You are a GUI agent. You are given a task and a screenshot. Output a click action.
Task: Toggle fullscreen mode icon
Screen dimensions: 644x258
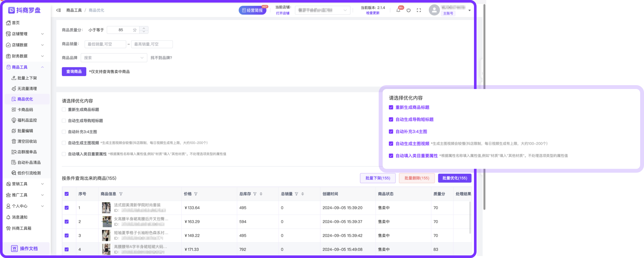tap(419, 10)
